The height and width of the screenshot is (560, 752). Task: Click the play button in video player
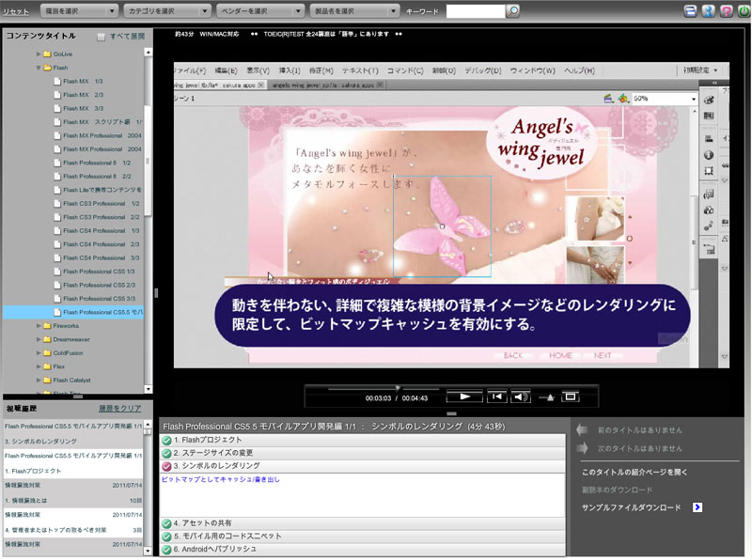pos(463,397)
